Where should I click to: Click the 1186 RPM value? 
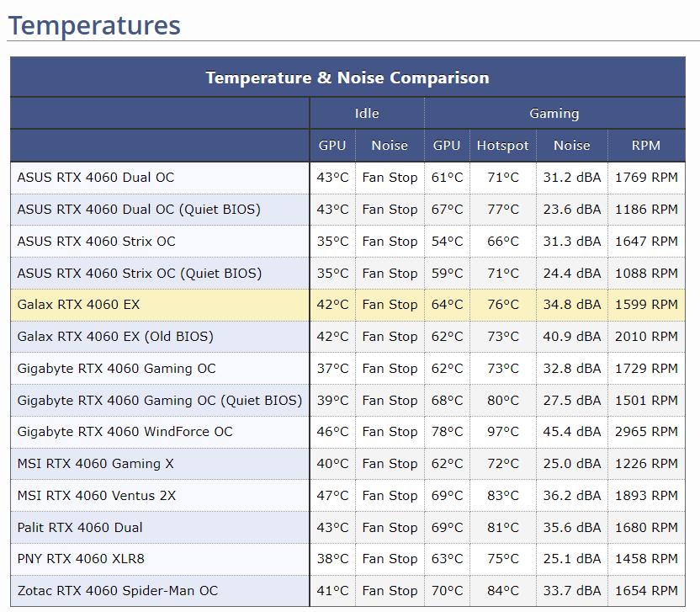(646, 210)
